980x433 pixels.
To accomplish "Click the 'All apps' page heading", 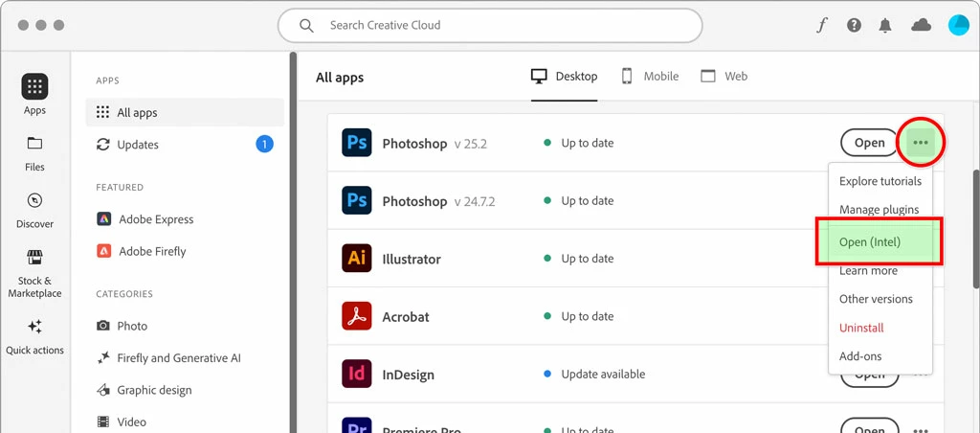I will 340,78.
